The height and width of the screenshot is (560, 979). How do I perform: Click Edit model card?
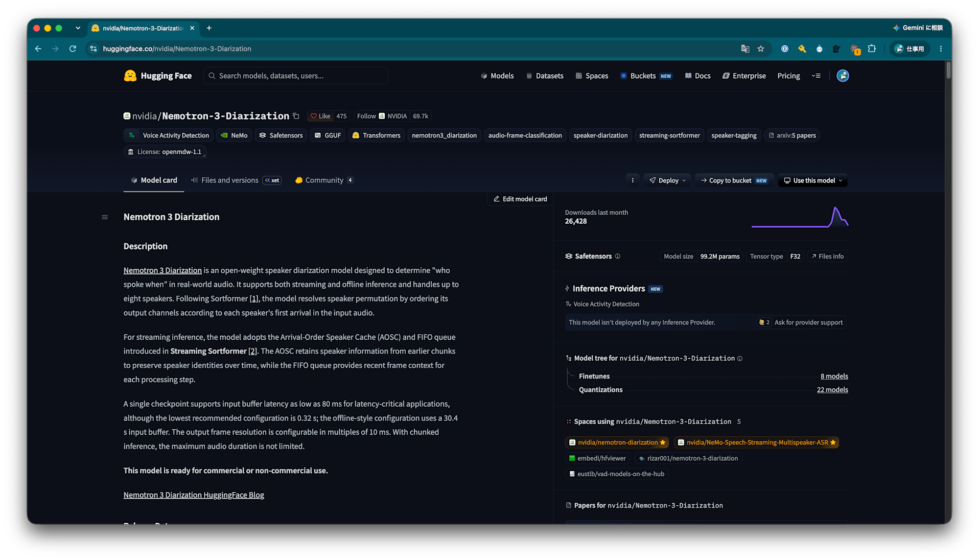click(520, 199)
